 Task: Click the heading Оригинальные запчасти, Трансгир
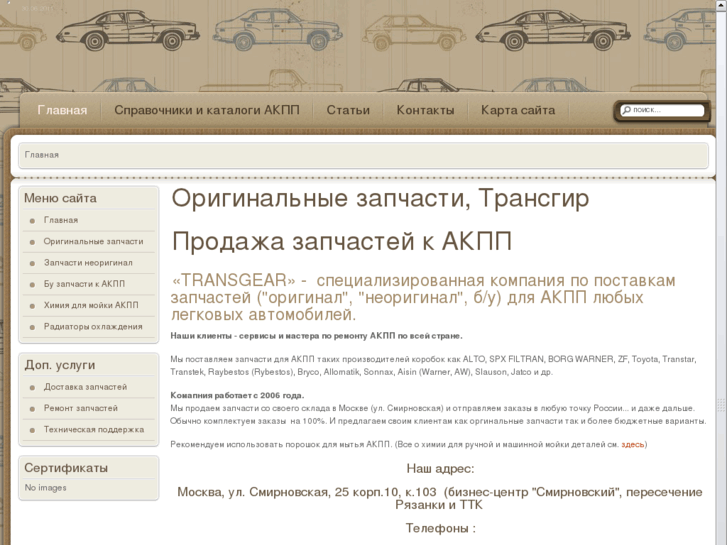(x=380, y=198)
